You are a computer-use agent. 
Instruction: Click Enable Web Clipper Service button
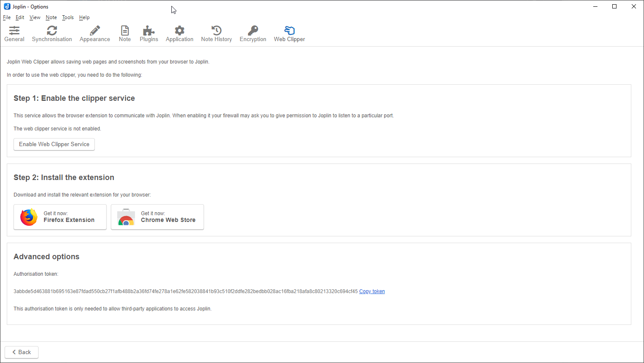[54, 144]
